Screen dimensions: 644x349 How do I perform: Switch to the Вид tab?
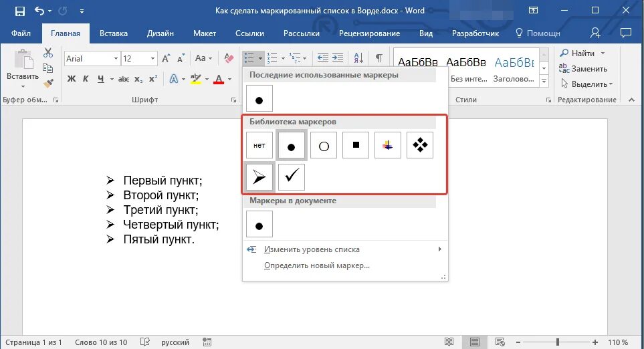coord(426,33)
